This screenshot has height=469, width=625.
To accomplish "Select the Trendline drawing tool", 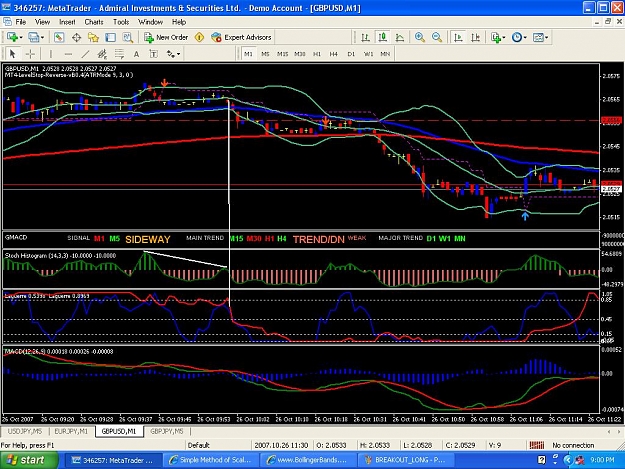I will coord(85,54).
